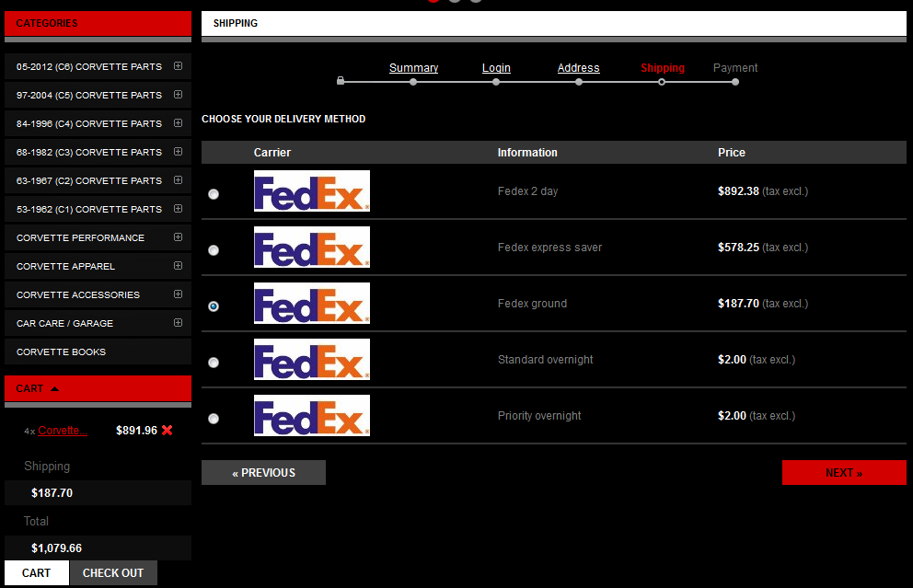Open Corvette Apparel category link
This screenshot has height=588, width=913.
pyautogui.click(x=65, y=266)
